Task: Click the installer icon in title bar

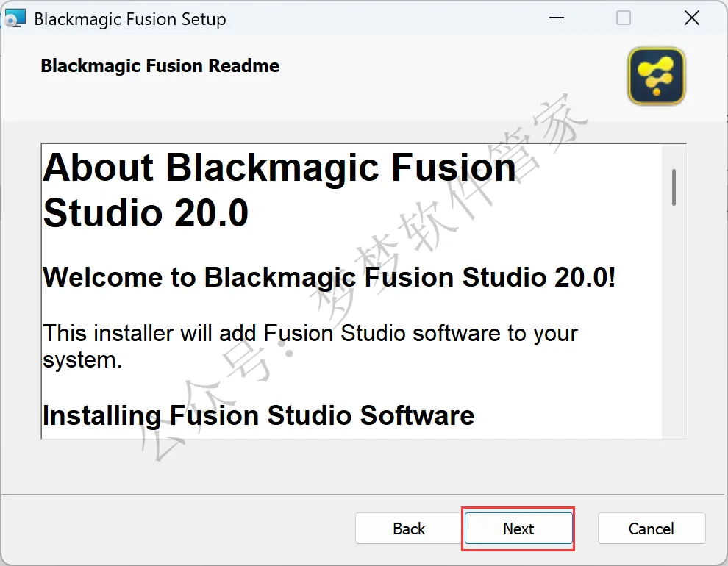Action: (x=14, y=18)
